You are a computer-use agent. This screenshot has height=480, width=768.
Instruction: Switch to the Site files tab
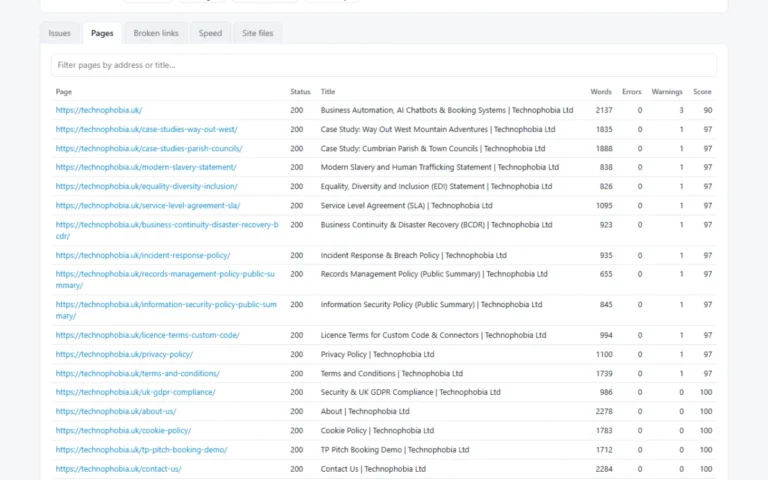pos(258,33)
